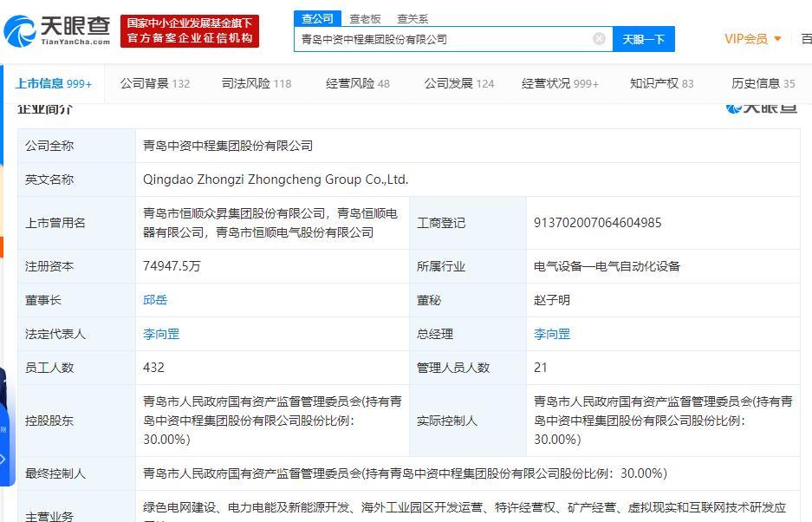The width and height of the screenshot is (812, 522).
Task: Click industry value 电气设备—电气自动化设备
Action: (x=607, y=266)
